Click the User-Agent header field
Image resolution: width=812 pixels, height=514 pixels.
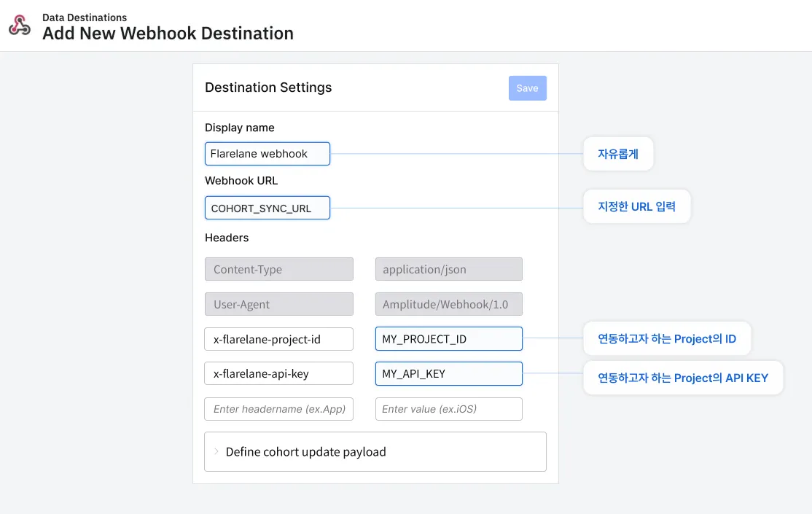279,304
